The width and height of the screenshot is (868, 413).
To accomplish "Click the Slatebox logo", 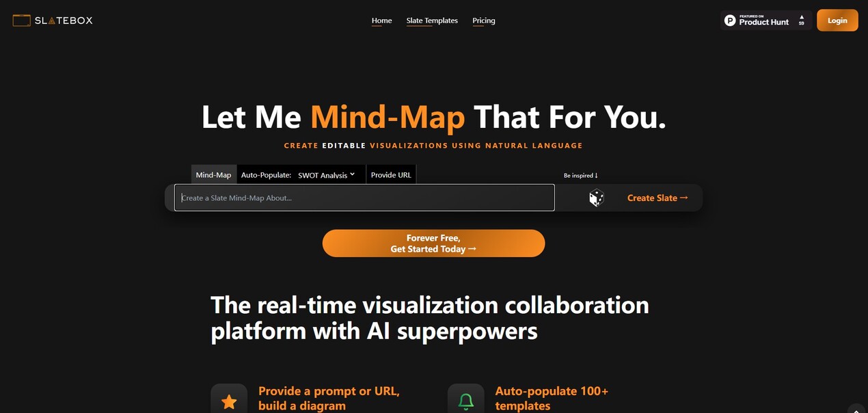I will (x=53, y=21).
